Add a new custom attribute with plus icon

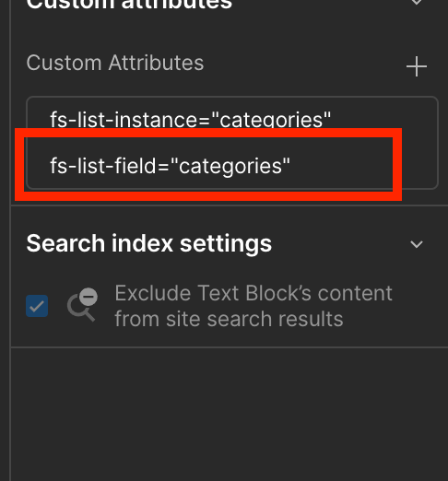point(417,66)
